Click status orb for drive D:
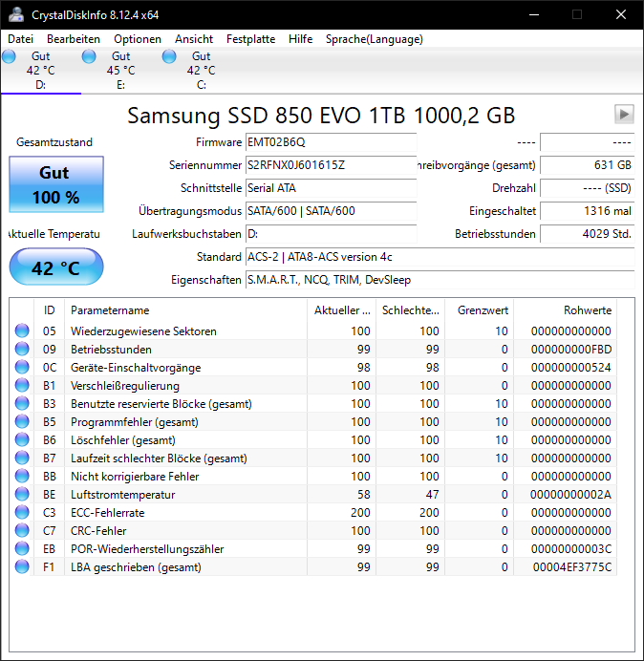The image size is (644, 661). pos(9,56)
